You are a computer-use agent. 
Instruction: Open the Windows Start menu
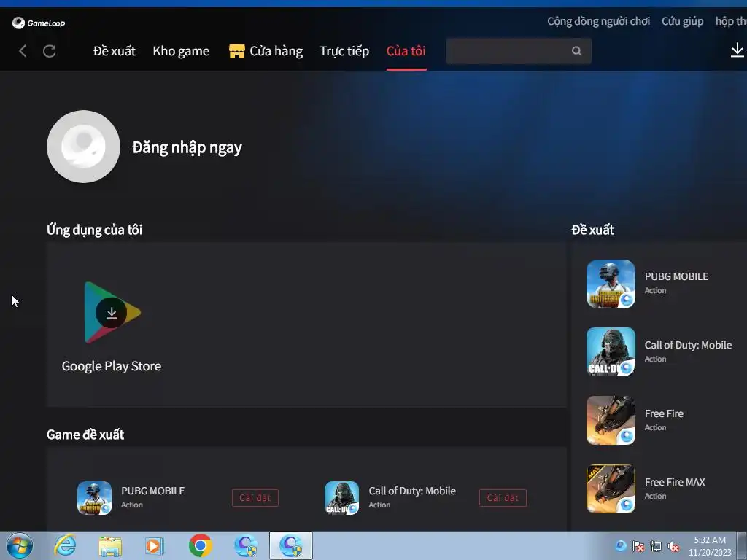tap(20, 545)
